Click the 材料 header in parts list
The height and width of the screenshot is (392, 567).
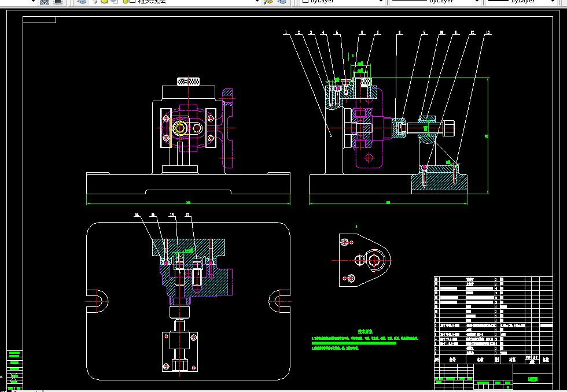point(512,360)
